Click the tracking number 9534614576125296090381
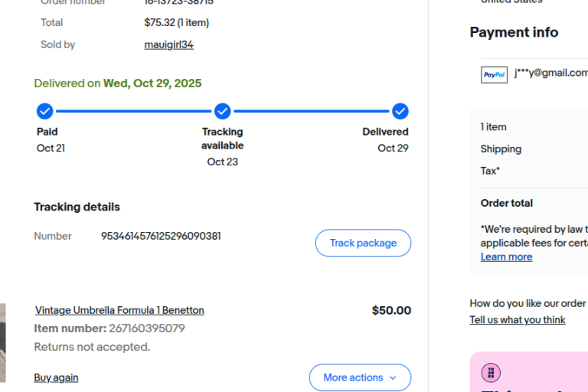 [x=161, y=236]
